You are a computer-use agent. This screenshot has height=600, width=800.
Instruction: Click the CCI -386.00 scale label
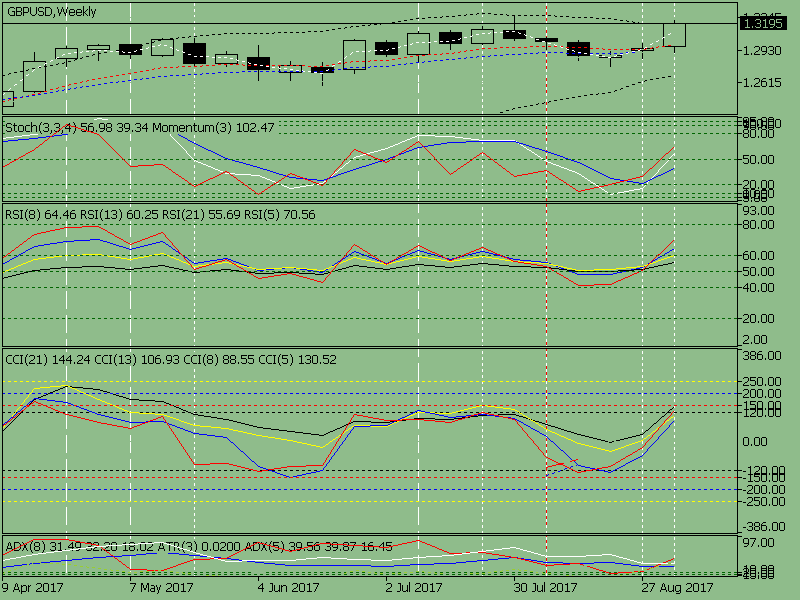(x=763, y=527)
